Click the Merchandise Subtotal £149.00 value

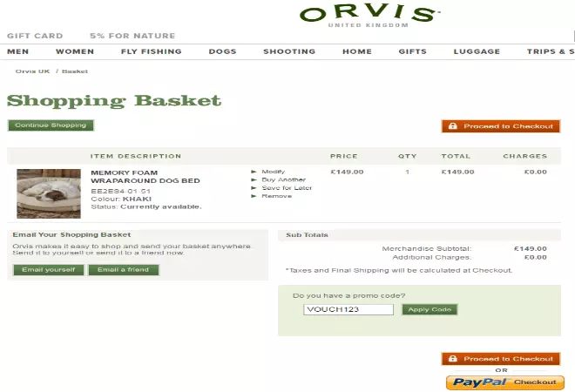(531, 248)
